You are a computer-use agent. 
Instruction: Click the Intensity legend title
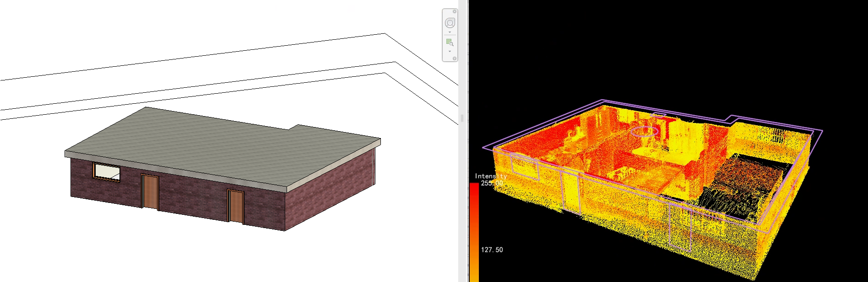pyautogui.click(x=490, y=176)
